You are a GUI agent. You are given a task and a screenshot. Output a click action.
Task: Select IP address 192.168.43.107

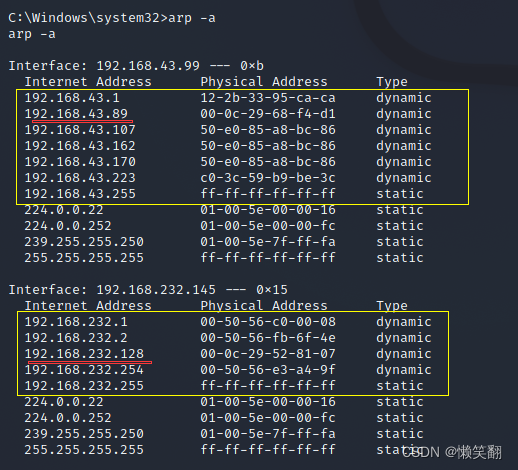pyautogui.click(x=80, y=130)
